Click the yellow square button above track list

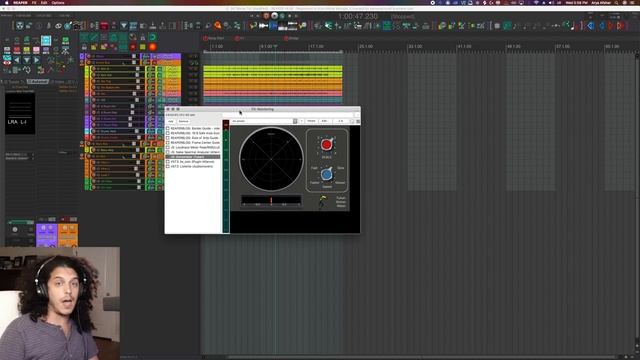pos(142,47)
